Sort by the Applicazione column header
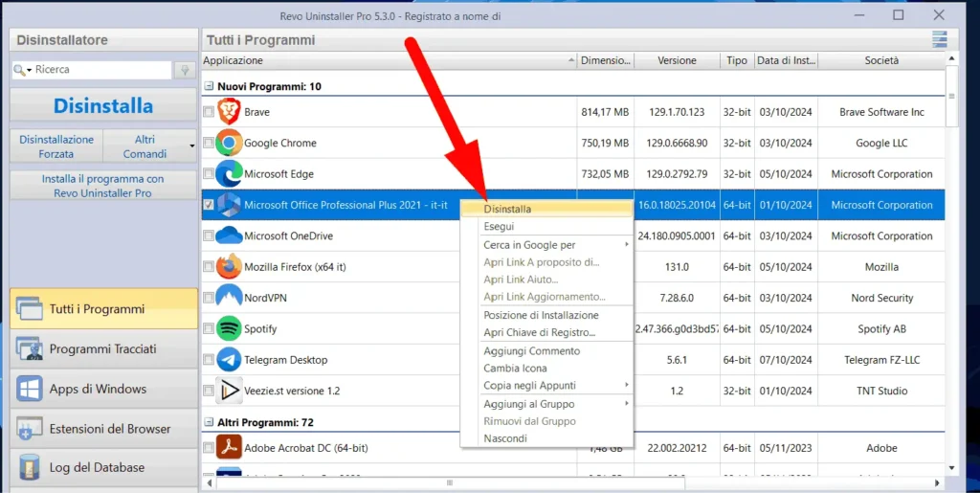Image resolution: width=980 pixels, height=493 pixels. [389, 60]
